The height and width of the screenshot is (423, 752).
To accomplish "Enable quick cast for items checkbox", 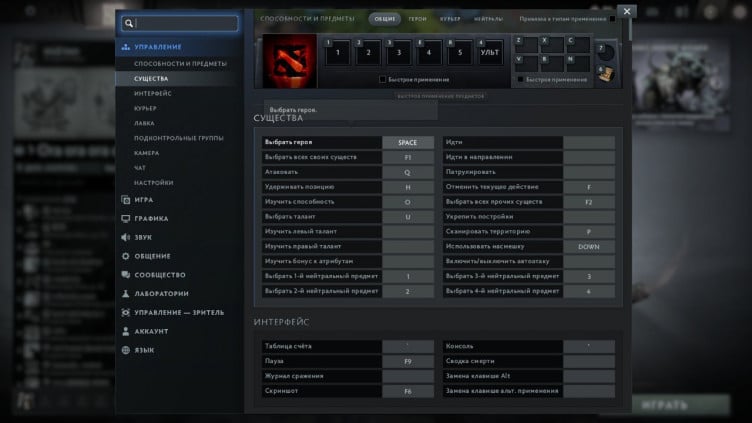I will tap(520, 79).
